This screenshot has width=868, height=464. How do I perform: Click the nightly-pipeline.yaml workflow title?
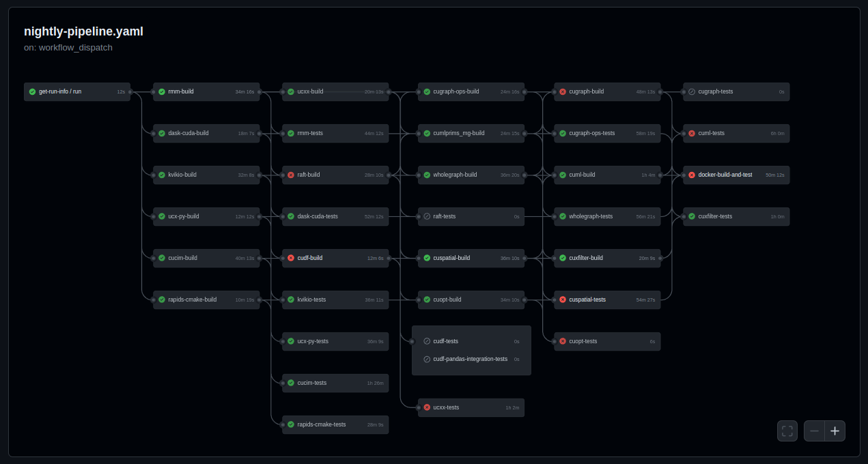click(83, 31)
